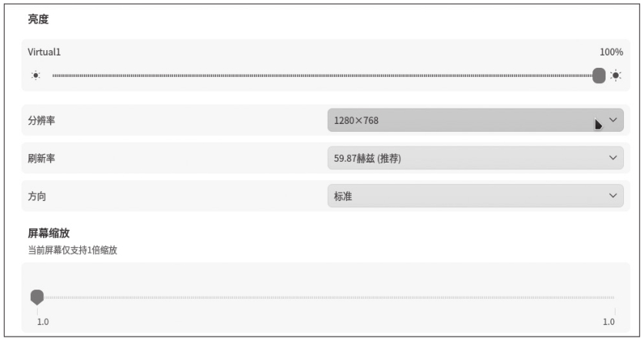Click the 100% brightness value label
This screenshot has height=342, width=644.
[x=611, y=52]
